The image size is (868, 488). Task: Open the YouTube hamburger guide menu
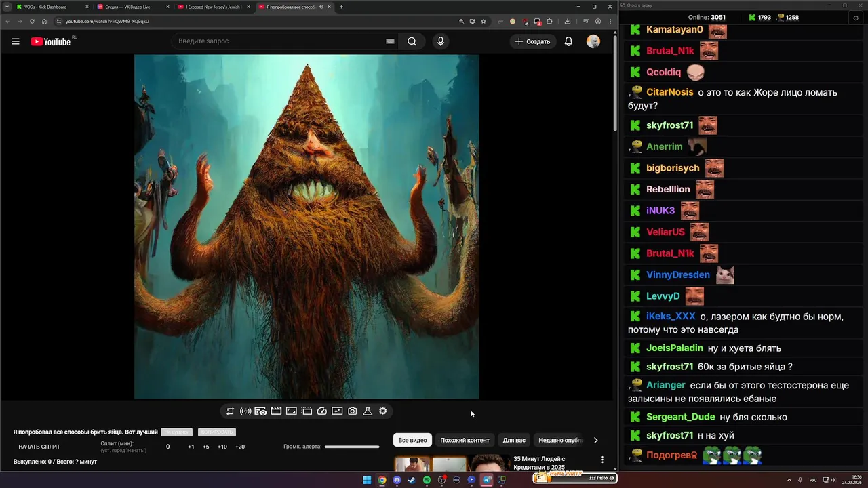pyautogui.click(x=16, y=41)
